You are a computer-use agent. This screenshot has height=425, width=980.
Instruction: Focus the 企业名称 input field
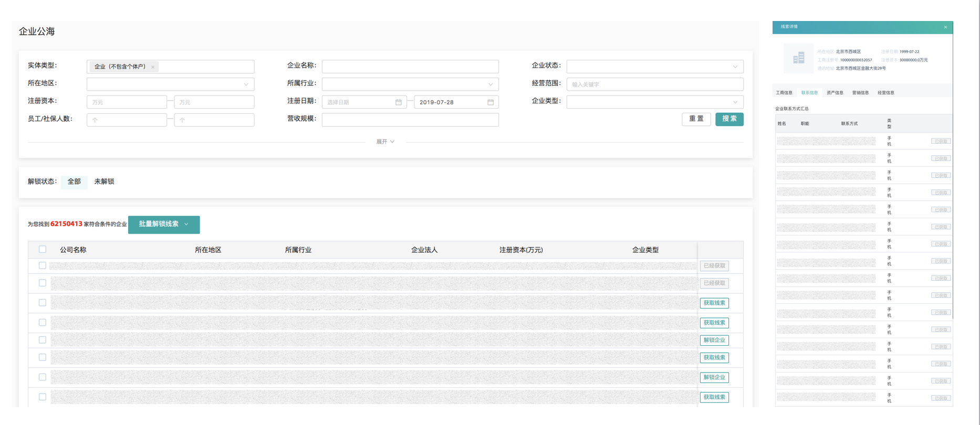click(410, 67)
